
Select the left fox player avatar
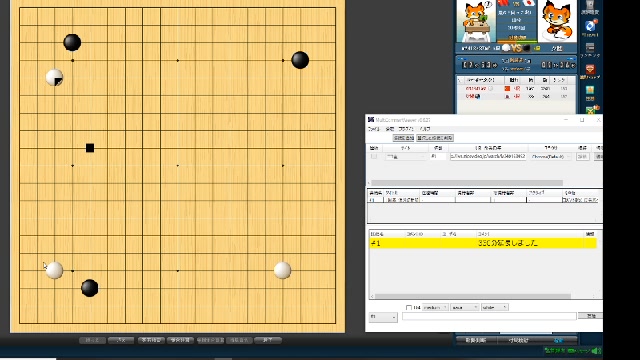pos(476,21)
